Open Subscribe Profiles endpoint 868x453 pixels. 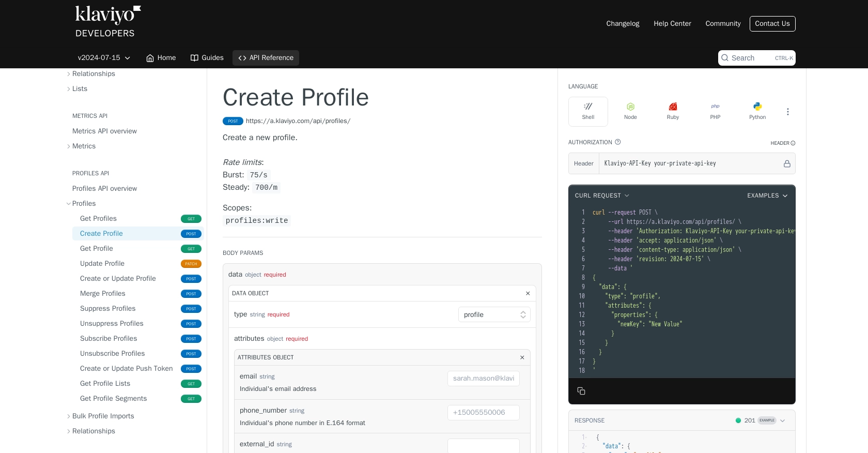point(138,339)
